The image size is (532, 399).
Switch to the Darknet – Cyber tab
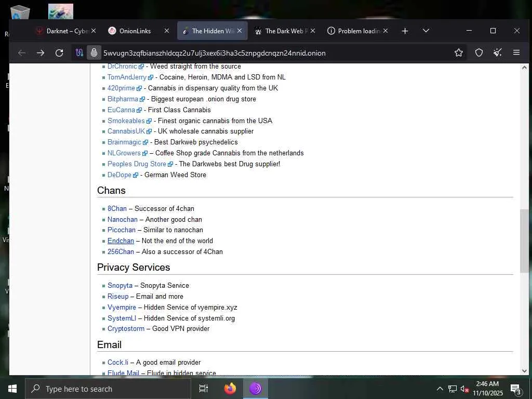[62, 31]
